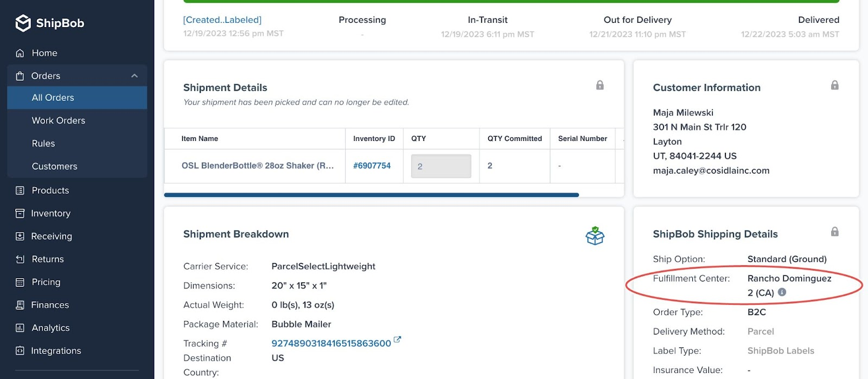Click the Bubble Mailer package material value
The height and width of the screenshot is (379, 868).
[x=301, y=324]
